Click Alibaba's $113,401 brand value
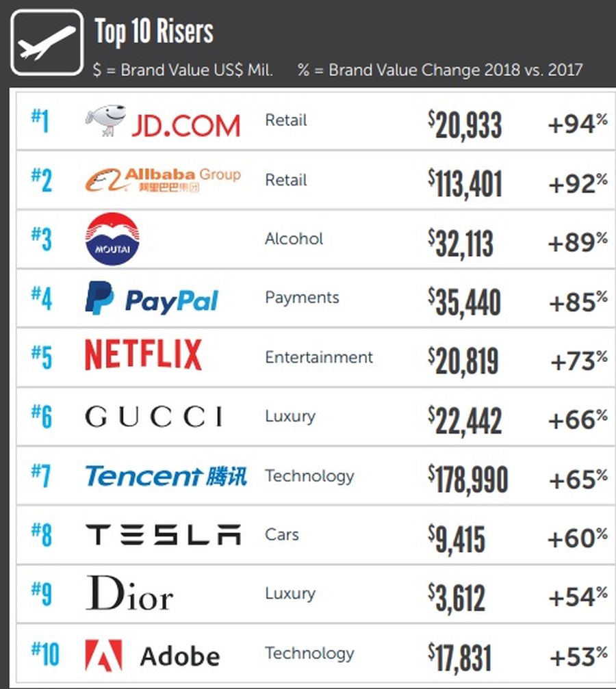Viewport: 616px width, 689px height. click(x=465, y=183)
